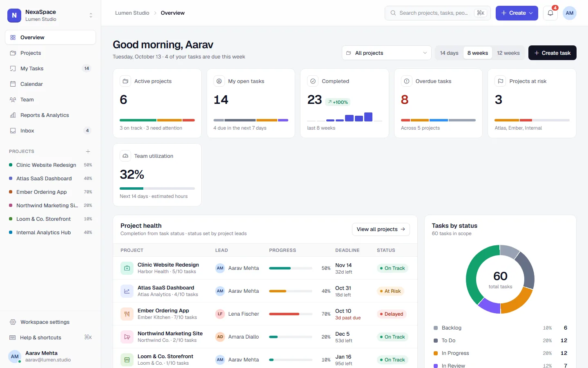Open Reports & Analytics in sidebar
588x368 pixels.
point(51,115)
